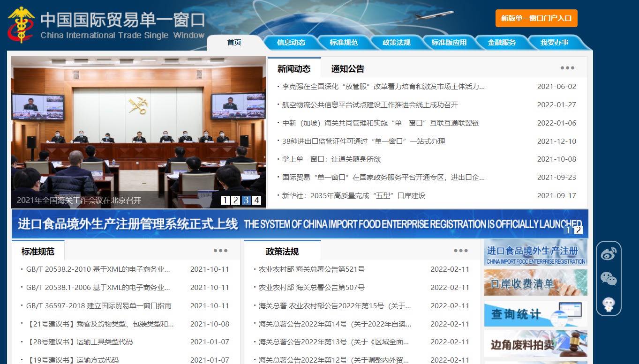Viewport: 639px width, 364px height.
Task: Open the Weibo sharing icon
Action: point(609,253)
